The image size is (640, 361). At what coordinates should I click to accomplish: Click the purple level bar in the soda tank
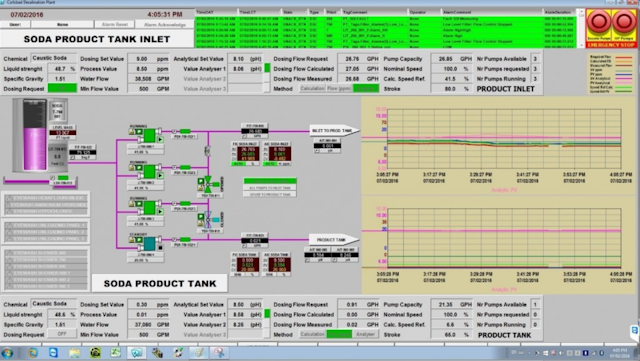point(35,149)
